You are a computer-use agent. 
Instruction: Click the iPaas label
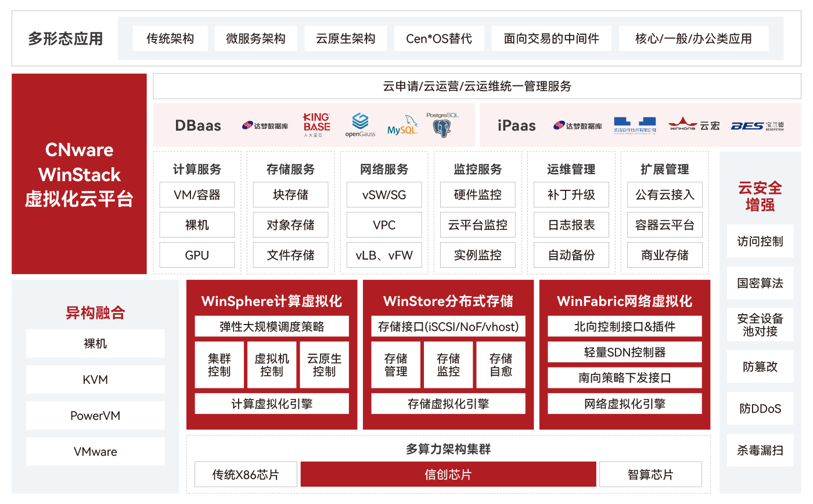point(516,125)
